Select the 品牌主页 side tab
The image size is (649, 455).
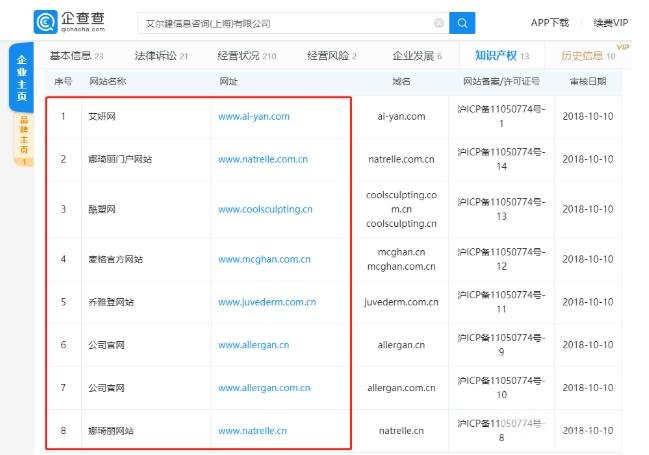click(24, 140)
